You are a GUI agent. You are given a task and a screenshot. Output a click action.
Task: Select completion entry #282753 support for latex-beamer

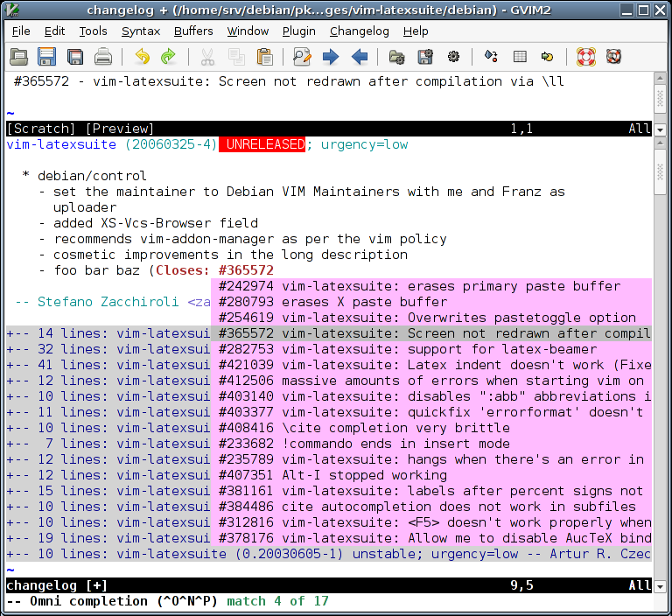[x=431, y=349]
